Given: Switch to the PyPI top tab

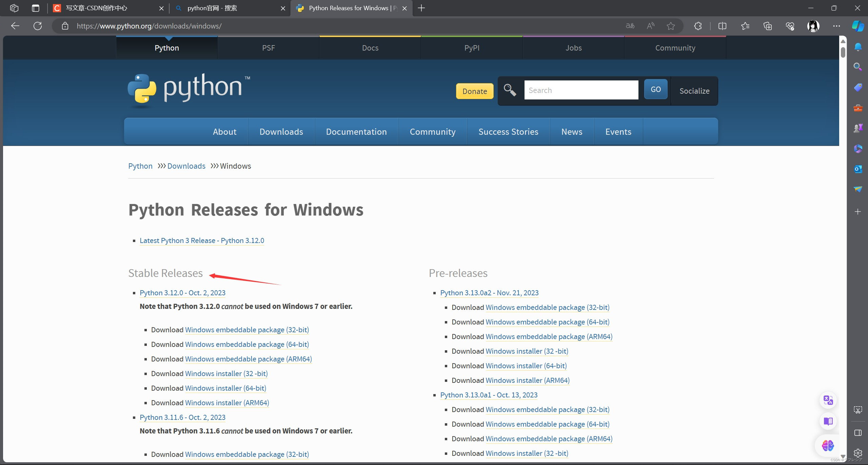Looking at the screenshot, I should coord(472,48).
